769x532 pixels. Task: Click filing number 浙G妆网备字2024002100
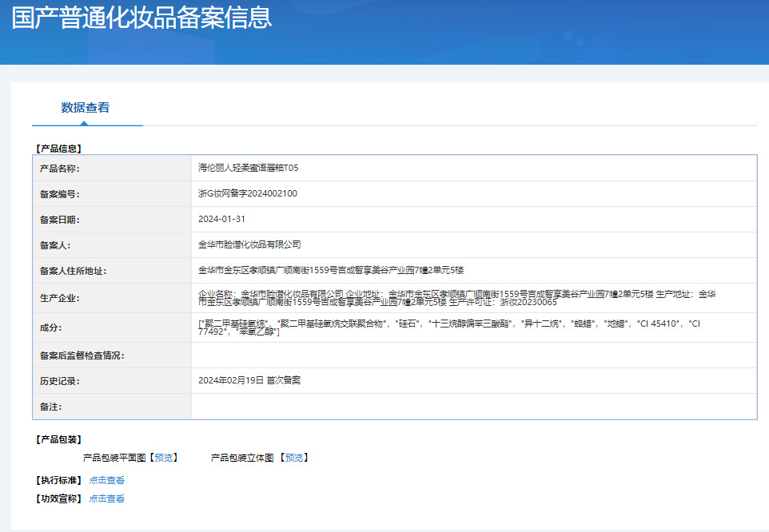pos(248,193)
